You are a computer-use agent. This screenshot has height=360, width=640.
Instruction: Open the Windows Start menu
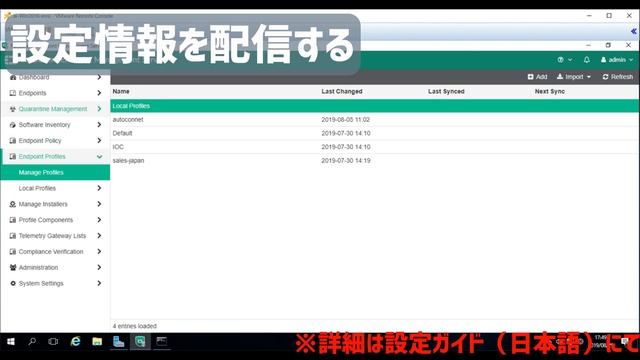tap(11, 342)
